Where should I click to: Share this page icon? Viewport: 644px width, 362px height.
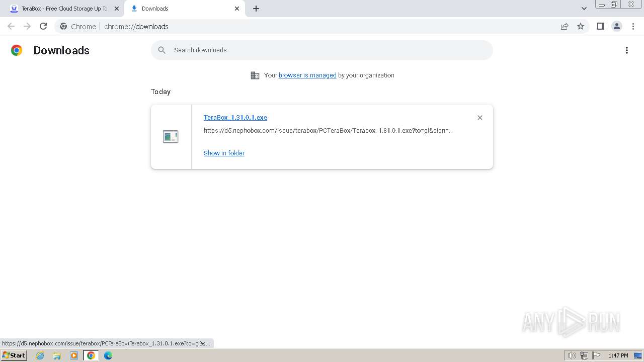click(x=565, y=27)
